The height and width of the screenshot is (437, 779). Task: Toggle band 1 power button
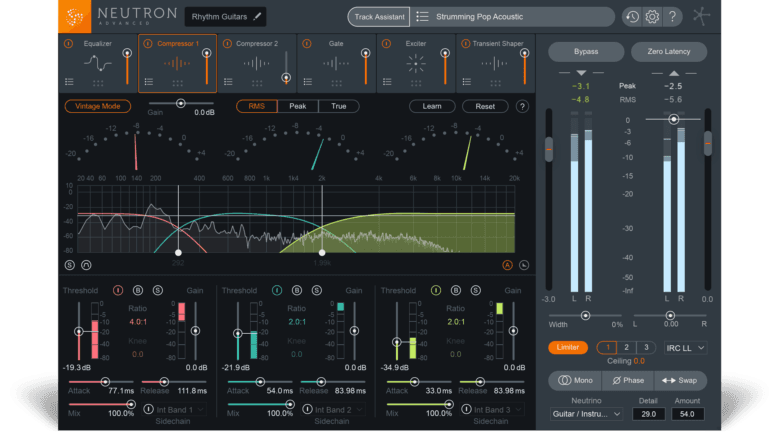click(x=118, y=291)
